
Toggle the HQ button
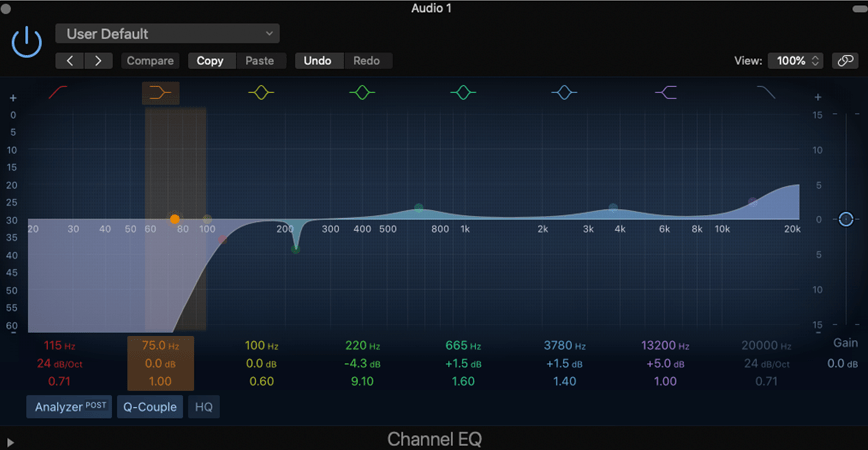(x=204, y=407)
